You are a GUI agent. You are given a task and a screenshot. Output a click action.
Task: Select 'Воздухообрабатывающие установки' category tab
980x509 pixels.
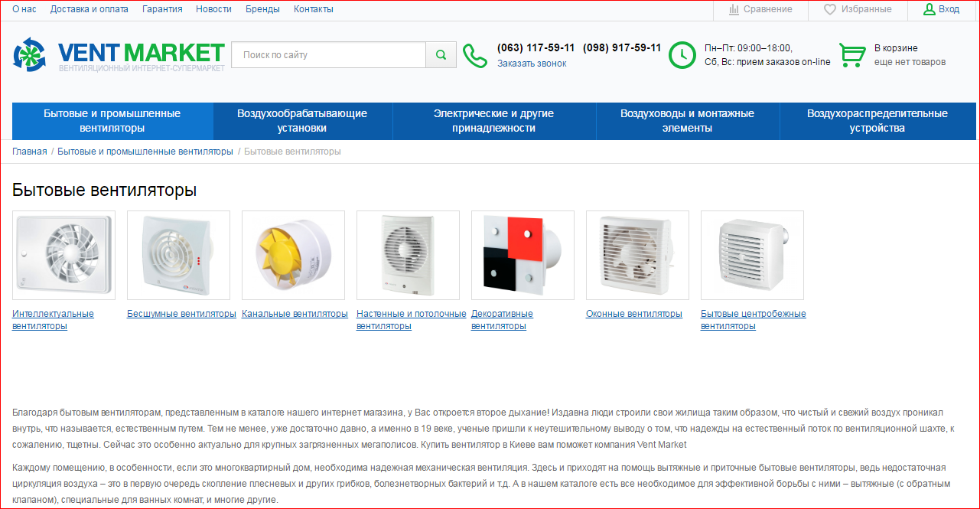coord(303,121)
